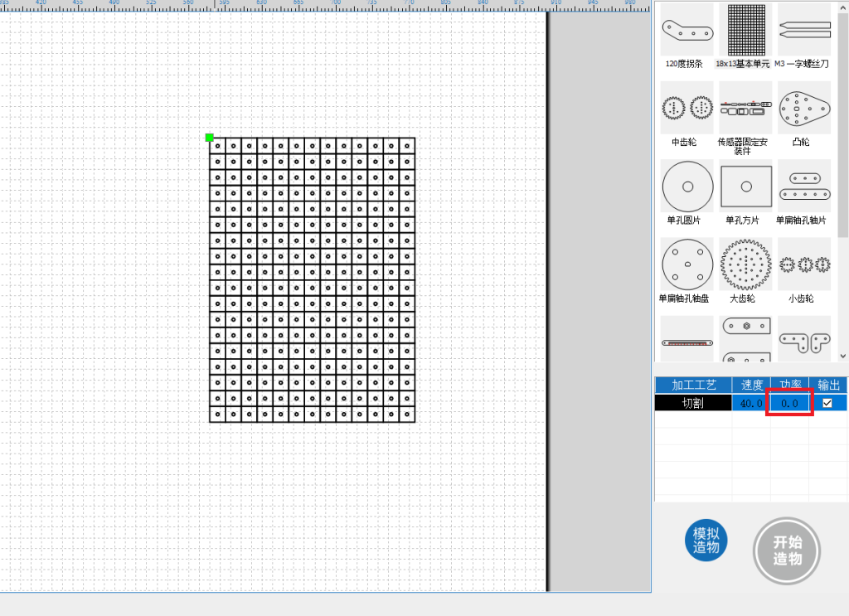Pick the 大齿轮 large gear part
849x616 pixels.
point(745,265)
